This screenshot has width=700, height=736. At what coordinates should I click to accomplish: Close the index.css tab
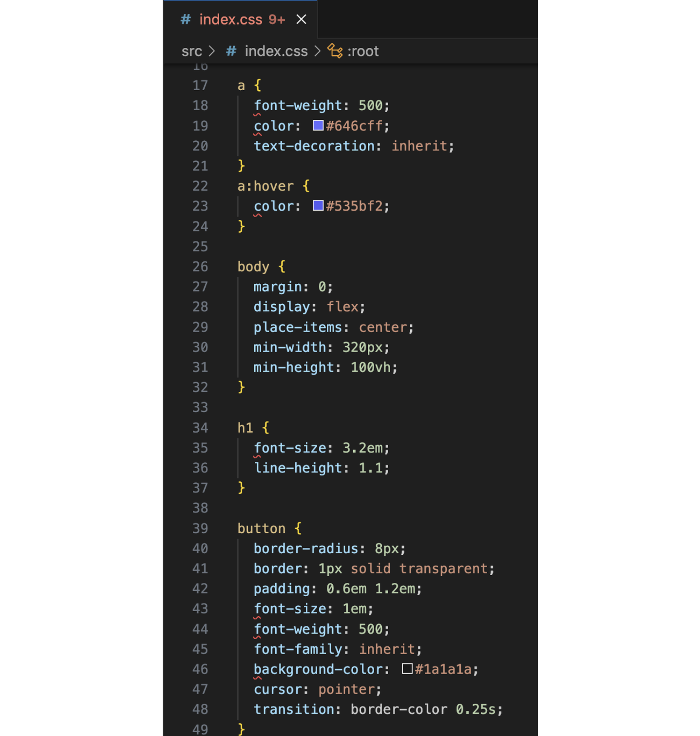pyautogui.click(x=301, y=20)
